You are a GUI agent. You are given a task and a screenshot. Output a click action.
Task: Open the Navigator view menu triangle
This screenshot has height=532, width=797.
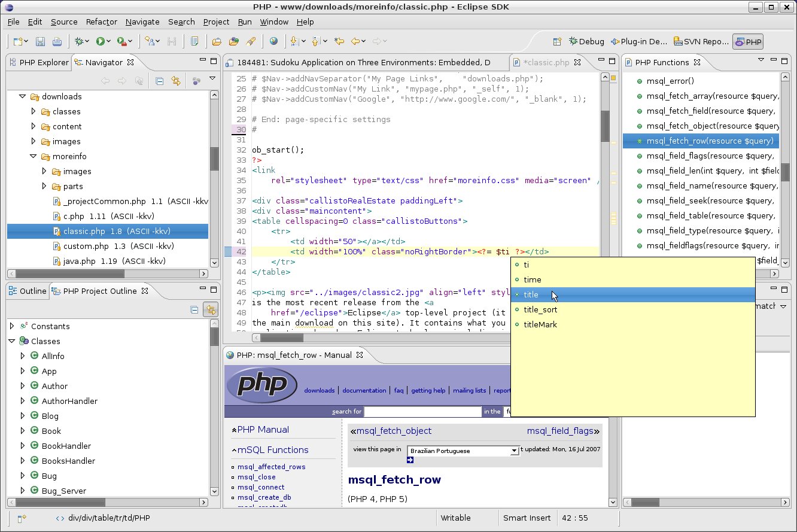[x=212, y=79]
